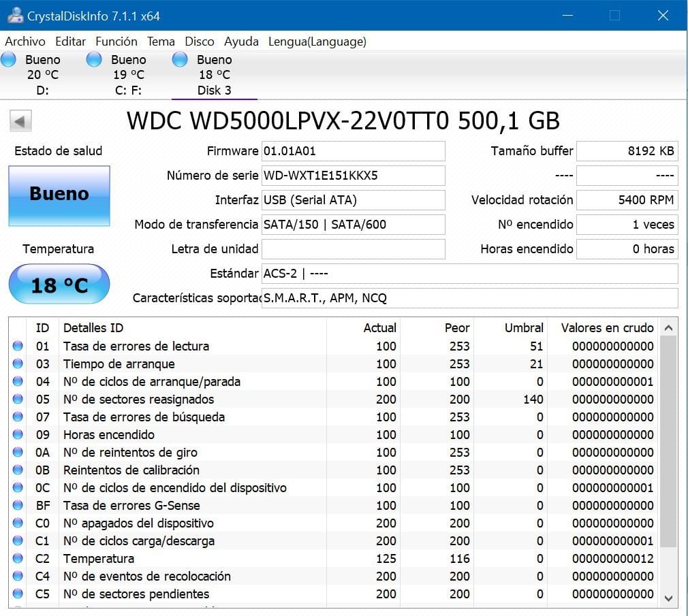
Task: Click the CrystalDiskInfo app icon in title bar
Action: point(15,16)
